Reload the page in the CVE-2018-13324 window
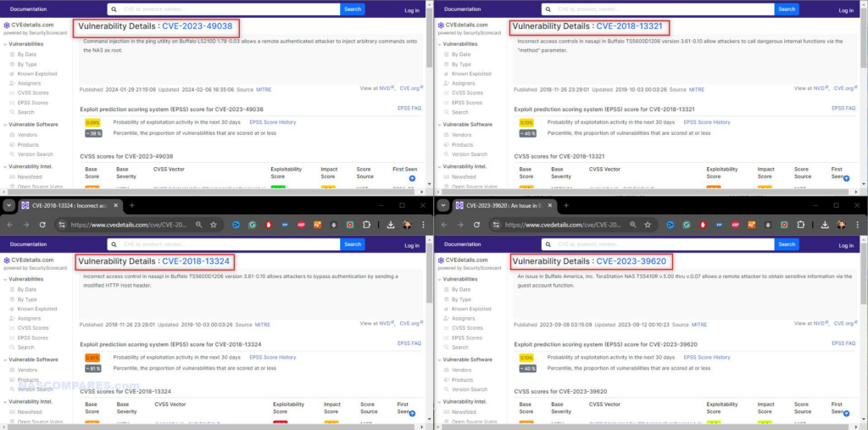868x430 pixels. pyautogui.click(x=42, y=225)
